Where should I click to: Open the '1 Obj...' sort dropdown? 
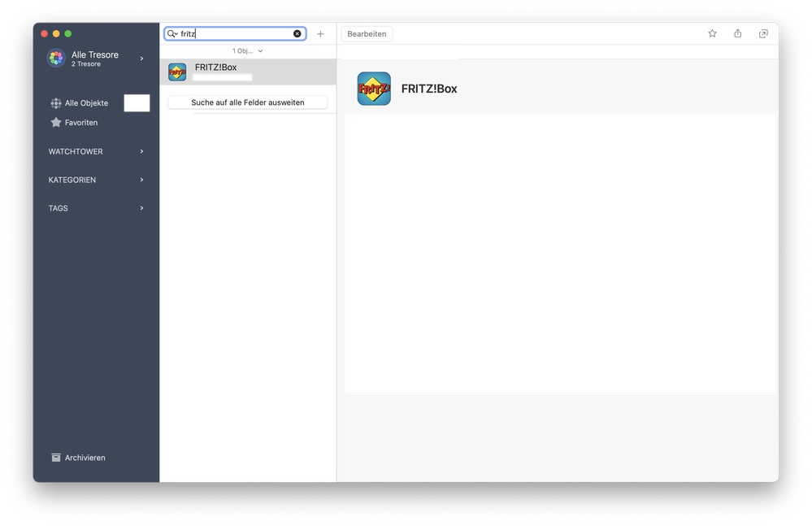[x=247, y=51]
